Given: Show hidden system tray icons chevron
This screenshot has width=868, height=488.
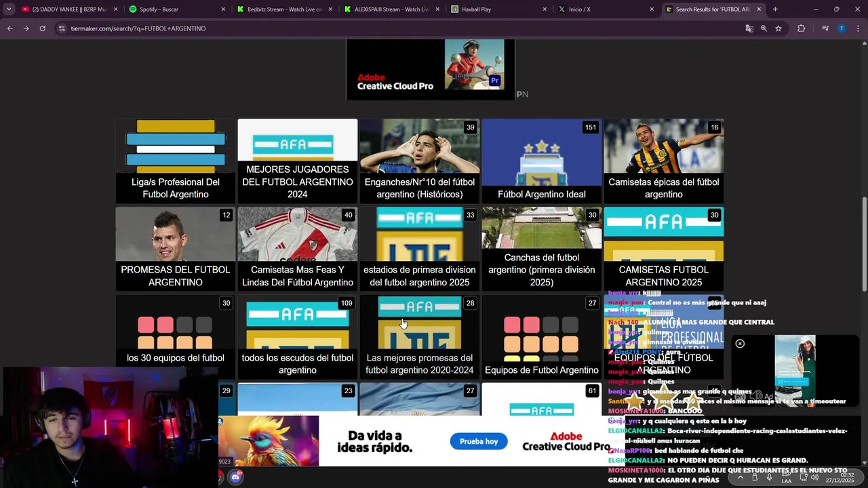Looking at the screenshot, I should pos(740,477).
